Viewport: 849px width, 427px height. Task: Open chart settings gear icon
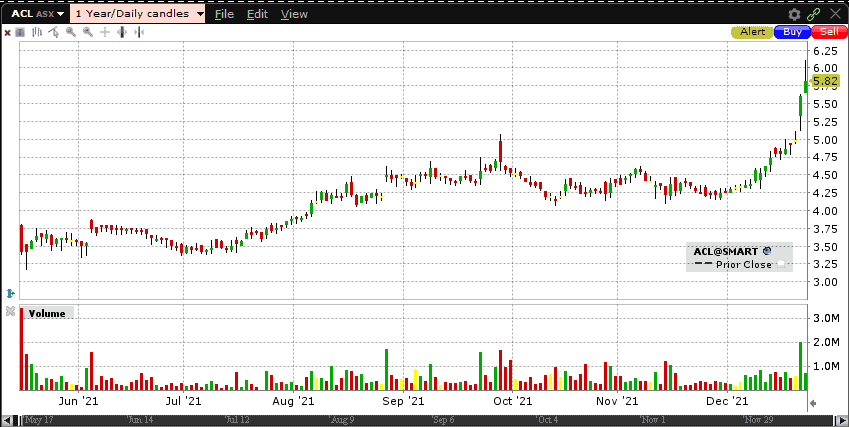795,14
